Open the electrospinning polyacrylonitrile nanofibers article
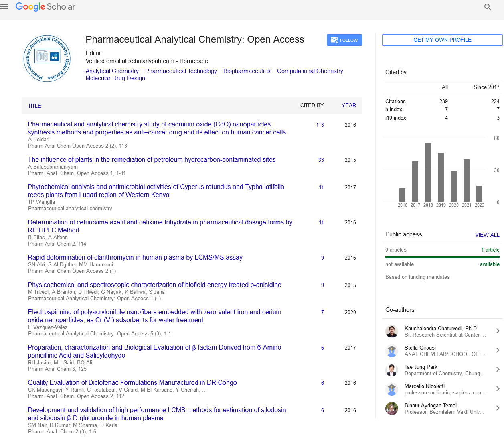The height and width of the screenshot is (437, 504). coord(154,316)
